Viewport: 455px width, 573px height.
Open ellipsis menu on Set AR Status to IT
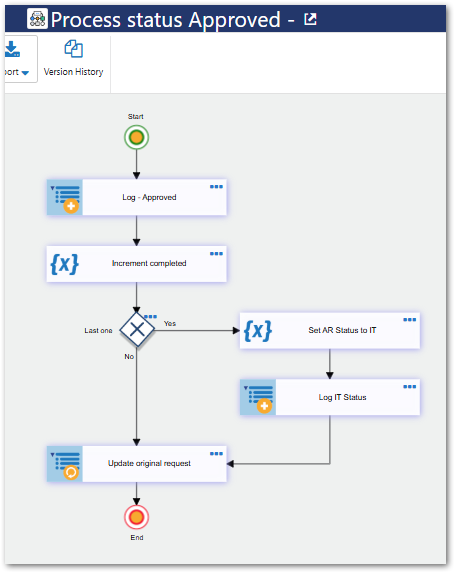point(409,320)
